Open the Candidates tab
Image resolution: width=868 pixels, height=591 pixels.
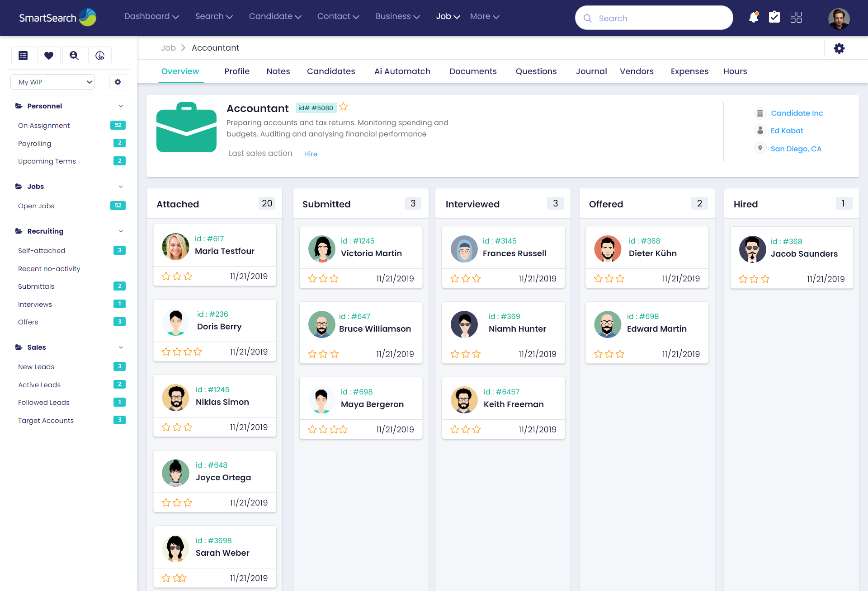pos(330,71)
